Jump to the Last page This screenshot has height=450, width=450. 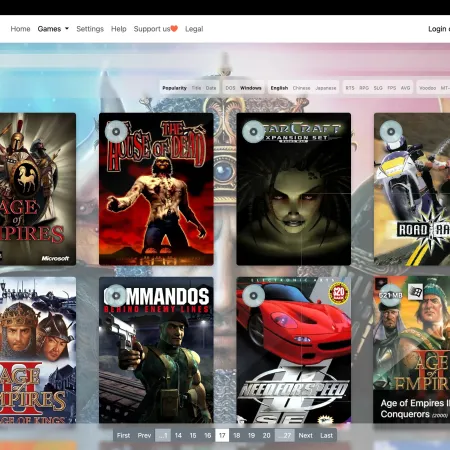pyautogui.click(x=327, y=435)
